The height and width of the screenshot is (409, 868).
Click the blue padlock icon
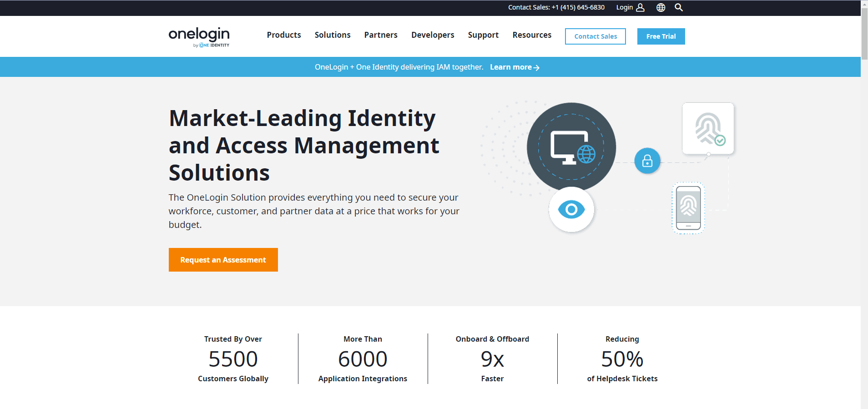coord(647,161)
